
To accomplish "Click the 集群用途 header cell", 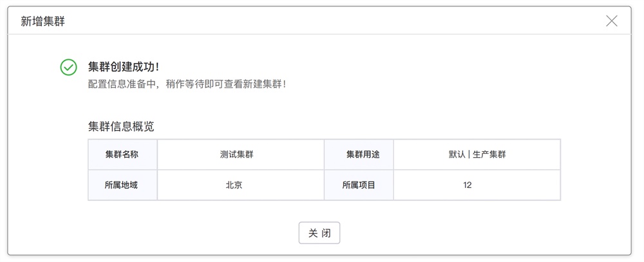I will coord(359,154).
